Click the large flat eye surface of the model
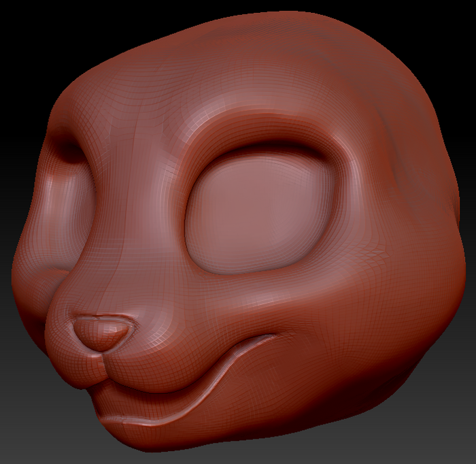 click(x=261, y=214)
